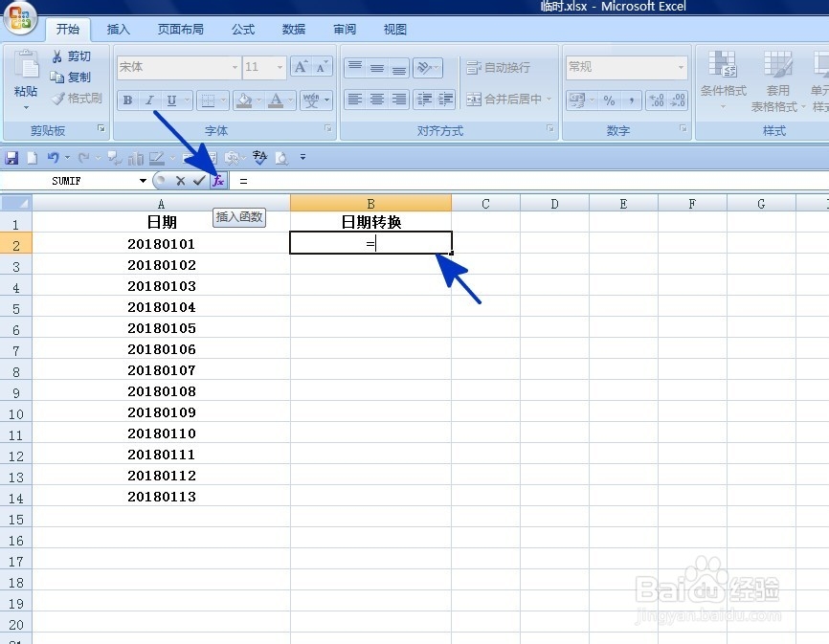829x644 pixels.
Task: Open 条件格式 conditional formatting
Action: pos(723,79)
